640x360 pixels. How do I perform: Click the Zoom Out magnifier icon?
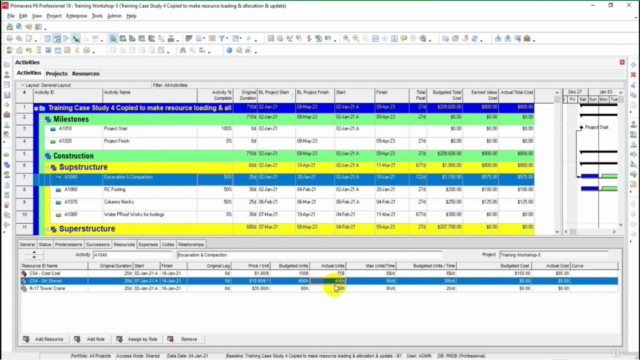356,39
